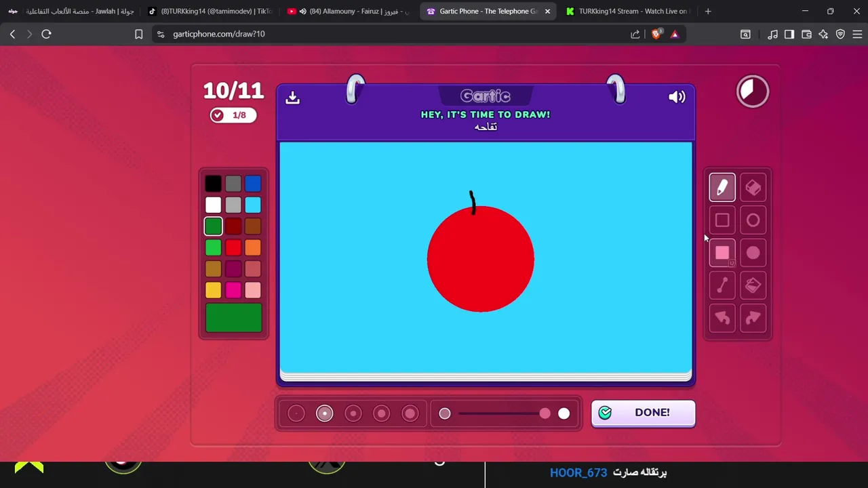
Task: Pick the filled ellipse tool
Action: click(753, 253)
